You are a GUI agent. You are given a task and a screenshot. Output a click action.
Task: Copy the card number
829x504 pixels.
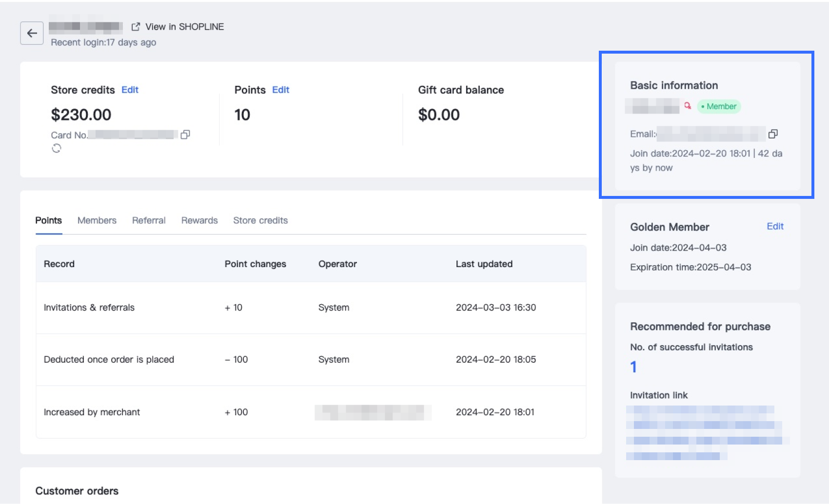[x=185, y=135]
